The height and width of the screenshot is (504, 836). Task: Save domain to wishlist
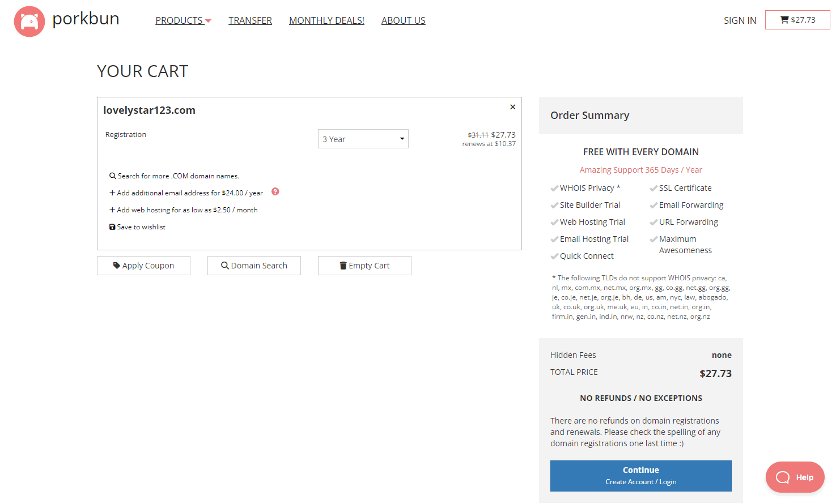[x=137, y=227]
